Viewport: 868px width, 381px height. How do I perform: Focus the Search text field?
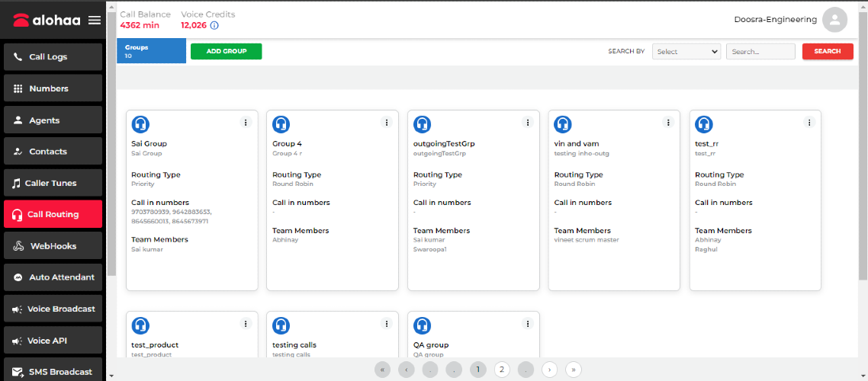[760, 51]
